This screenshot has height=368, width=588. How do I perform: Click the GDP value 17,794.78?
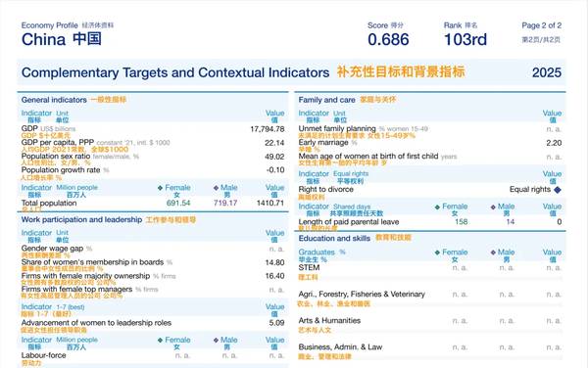[x=268, y=129]
